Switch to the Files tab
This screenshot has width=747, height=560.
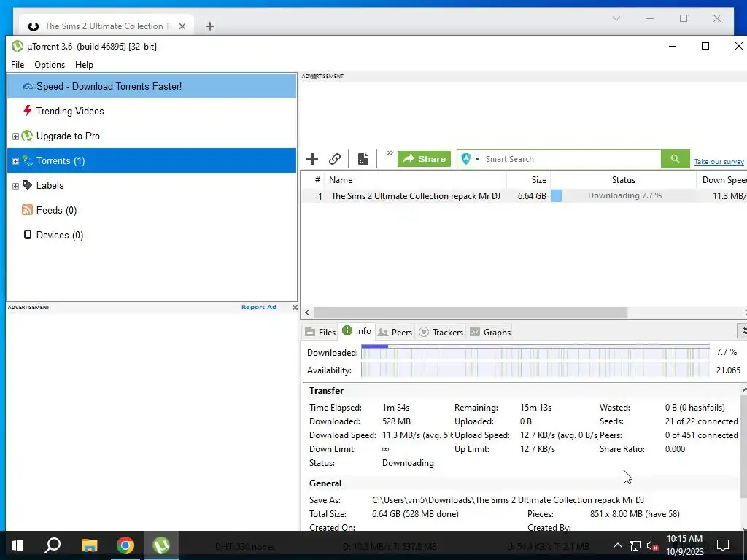click(x=320, y=332)
